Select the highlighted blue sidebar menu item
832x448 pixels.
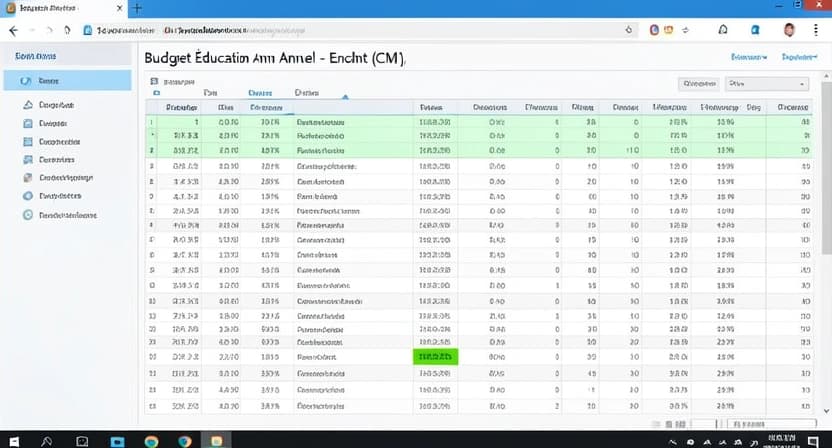pos(67,81)
